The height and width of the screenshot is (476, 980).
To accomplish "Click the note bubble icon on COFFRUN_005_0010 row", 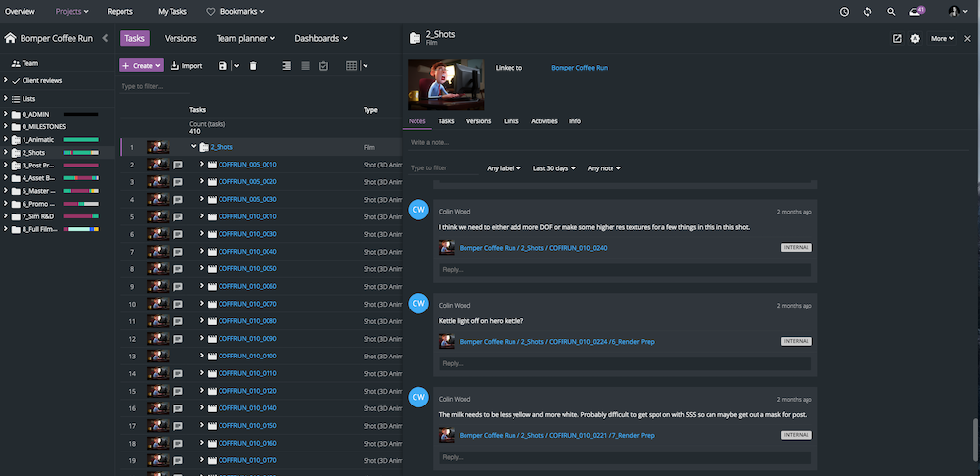I will point(178,165).
